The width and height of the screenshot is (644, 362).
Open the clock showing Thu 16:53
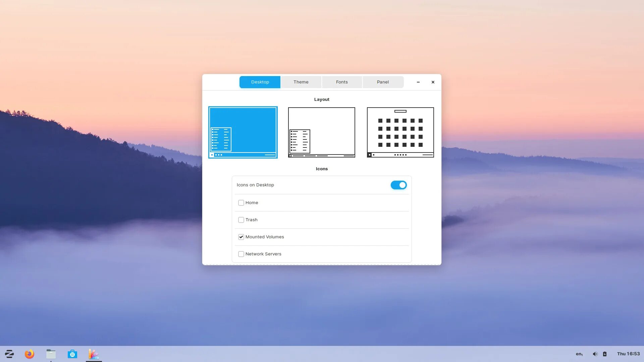point(628,354)
